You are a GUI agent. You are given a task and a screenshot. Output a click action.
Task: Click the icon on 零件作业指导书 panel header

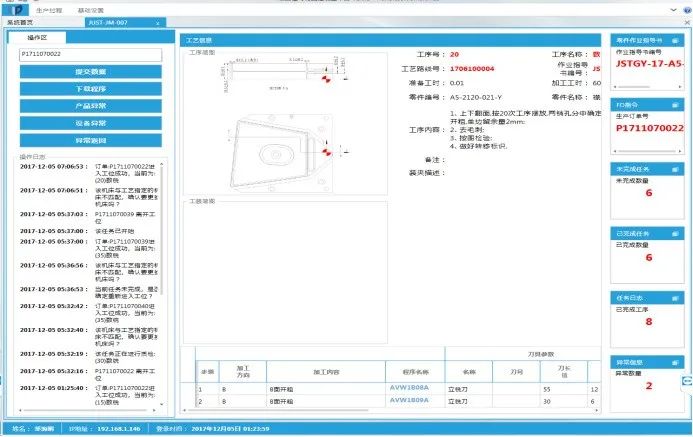click(x=677, y=41)
